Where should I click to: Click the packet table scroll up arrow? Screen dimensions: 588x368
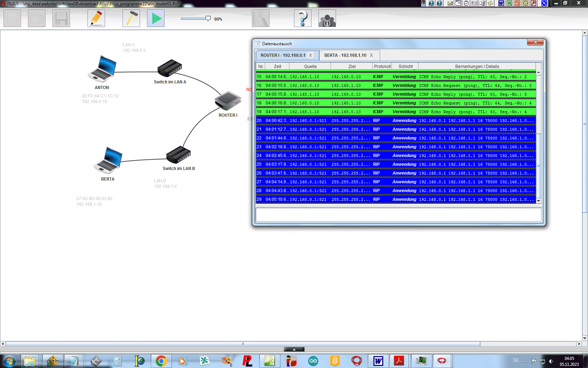[x=539, y=73]
